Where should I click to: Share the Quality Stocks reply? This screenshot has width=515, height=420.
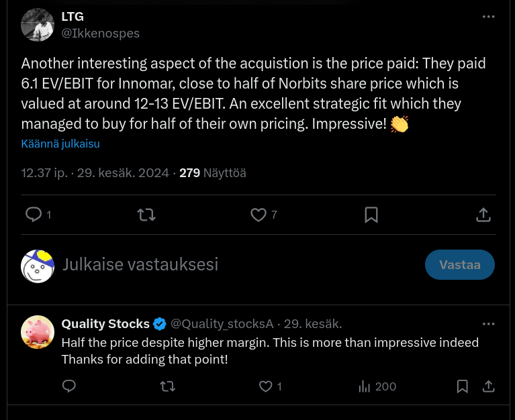click(x=489, y=386)
